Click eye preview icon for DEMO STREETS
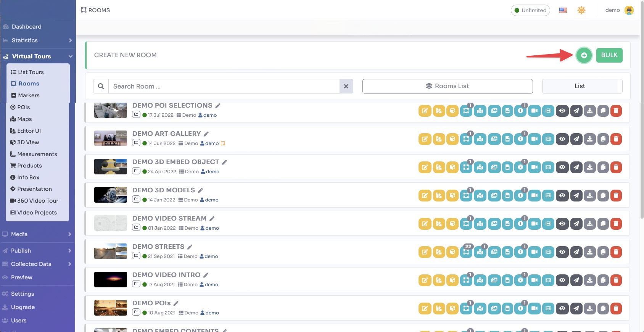This screenshot has width=644, height=332. 562,252
